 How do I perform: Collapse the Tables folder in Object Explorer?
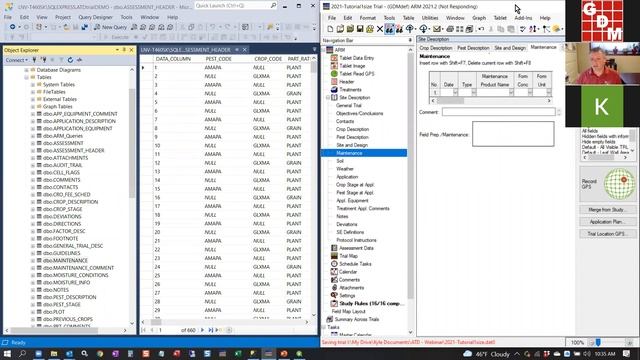(x=26, y=77)
